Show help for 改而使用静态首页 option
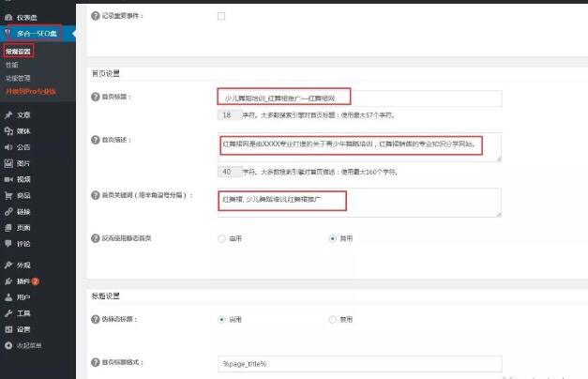 96,238
